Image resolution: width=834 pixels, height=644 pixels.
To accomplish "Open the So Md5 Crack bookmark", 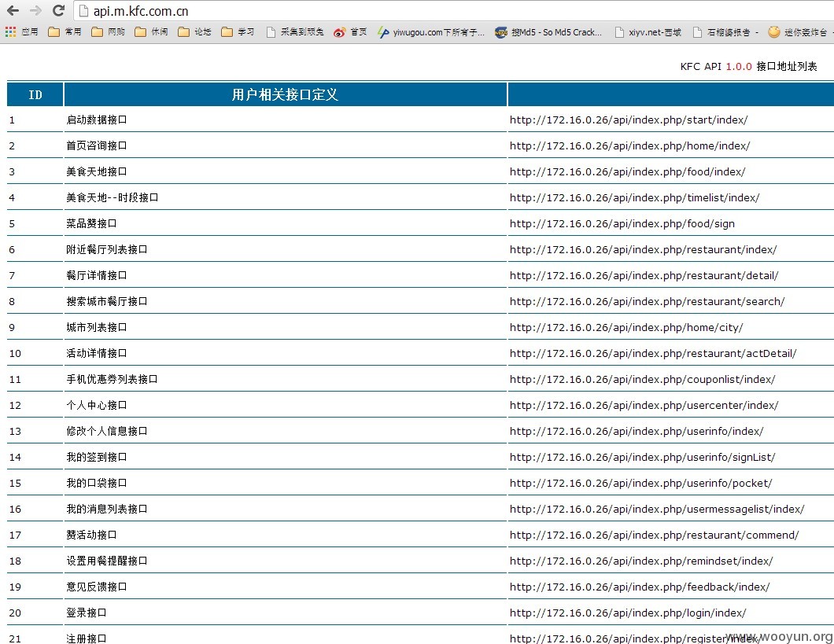I will coord(548,32).
